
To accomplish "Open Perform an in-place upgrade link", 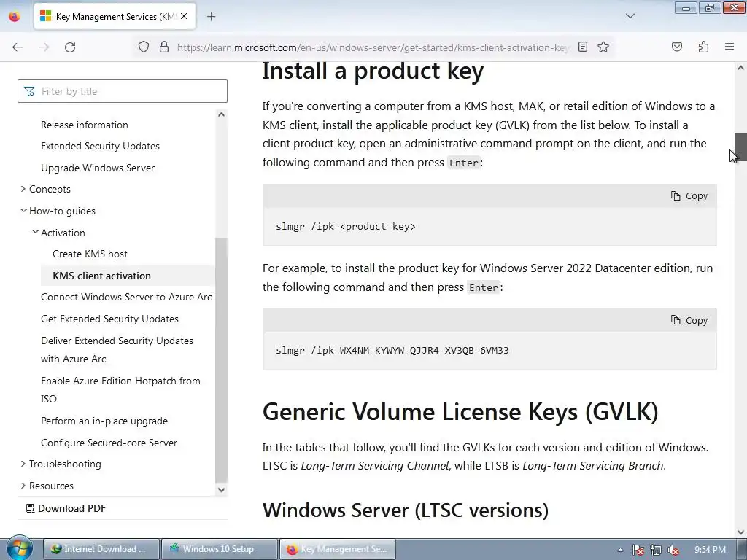I will [104, 421].
